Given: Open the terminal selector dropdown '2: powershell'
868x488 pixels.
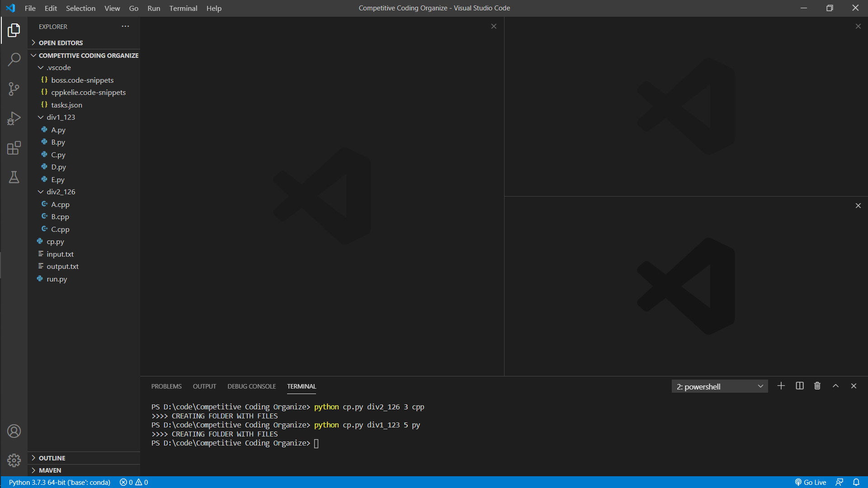Looking at the screenshot, I should click(x=720, y=386).
